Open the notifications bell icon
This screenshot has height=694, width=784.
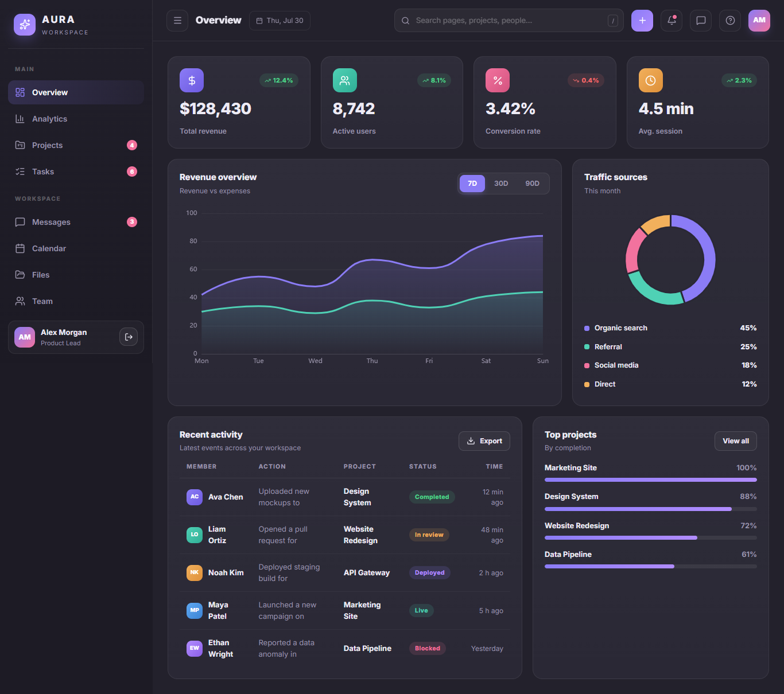click(672, 21)
